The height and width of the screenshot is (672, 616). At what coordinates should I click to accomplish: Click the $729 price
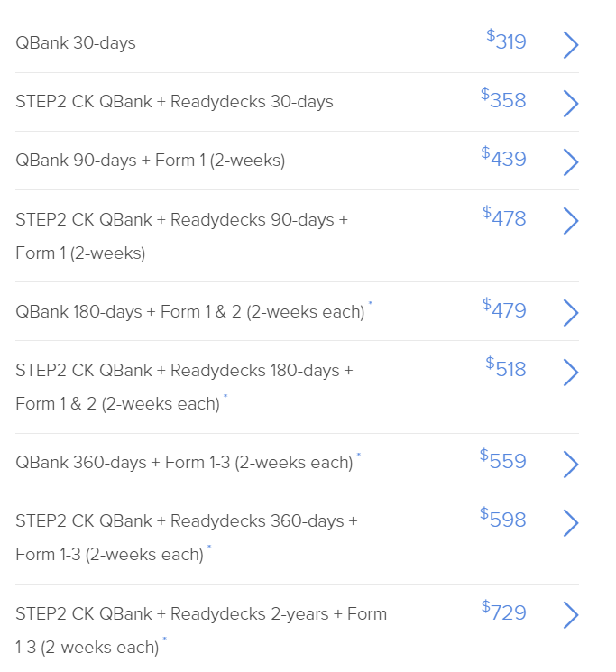504,612
